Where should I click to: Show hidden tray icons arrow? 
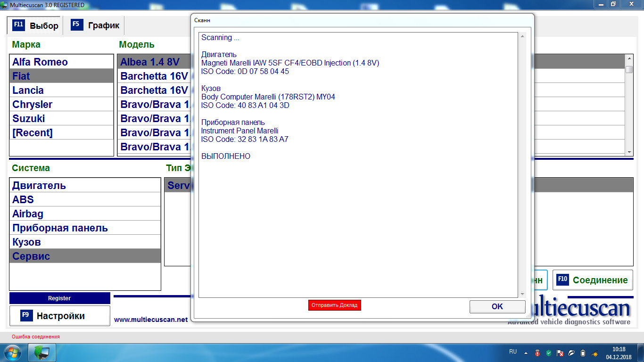point(526,353)
